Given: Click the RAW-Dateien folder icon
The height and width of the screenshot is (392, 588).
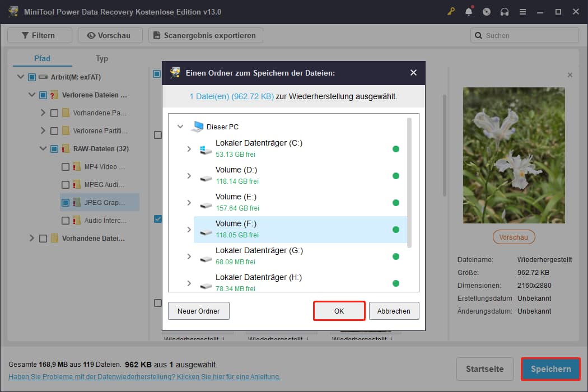Looking at the screenshot, I should 66,148.
